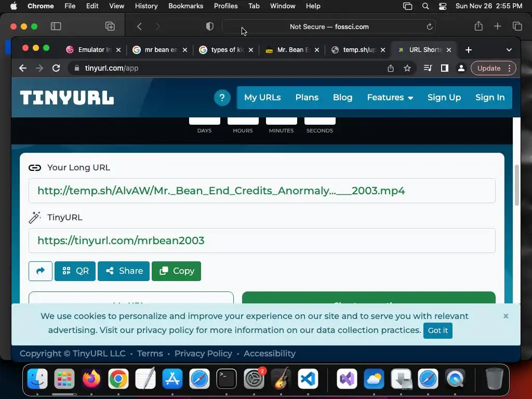Open Spotlight search in menu bar
532x399 pixels.
(425, 6)
